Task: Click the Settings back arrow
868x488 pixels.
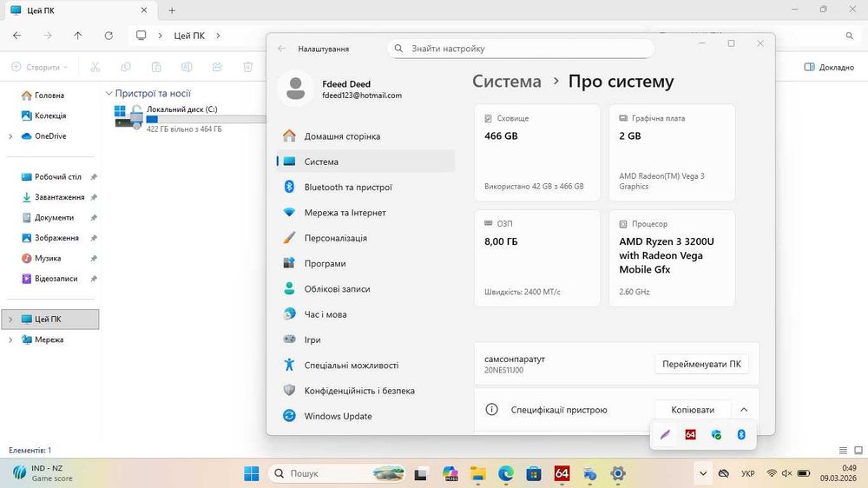Action: click(281, 49)
